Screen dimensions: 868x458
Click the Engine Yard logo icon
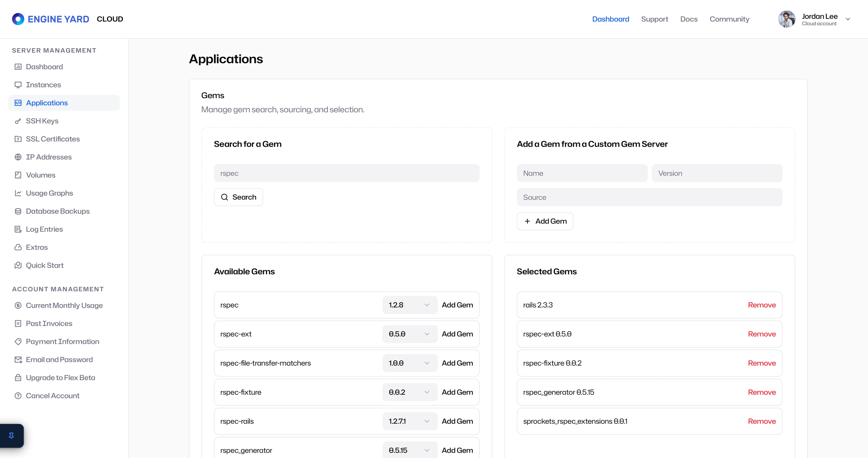(18, 19)
